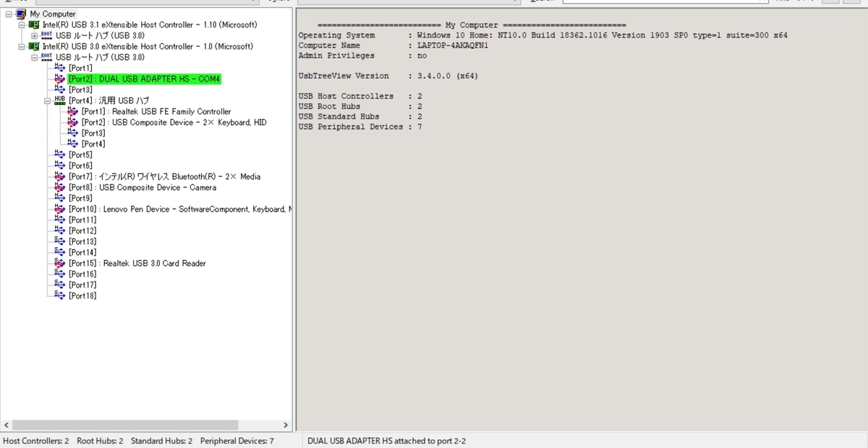
Task: Collapse the My Computer tree node
Action: tap(9, 14)
